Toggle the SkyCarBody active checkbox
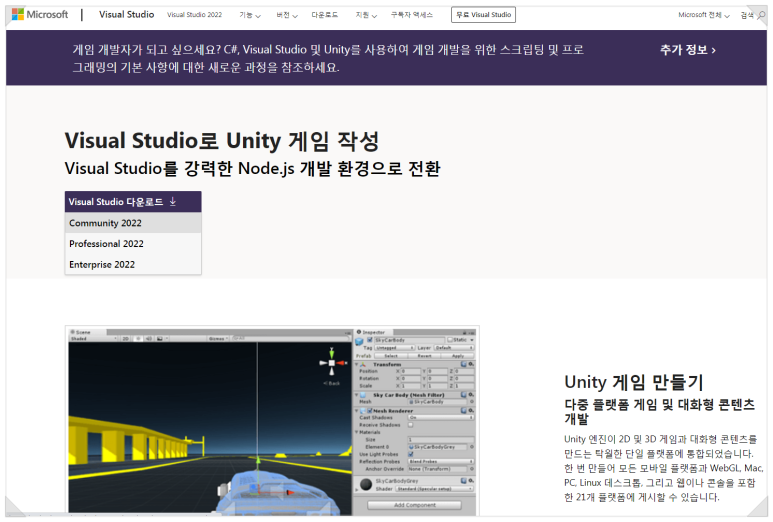The width and height of the screenshot is (773, 522). [x=370, y=340]
